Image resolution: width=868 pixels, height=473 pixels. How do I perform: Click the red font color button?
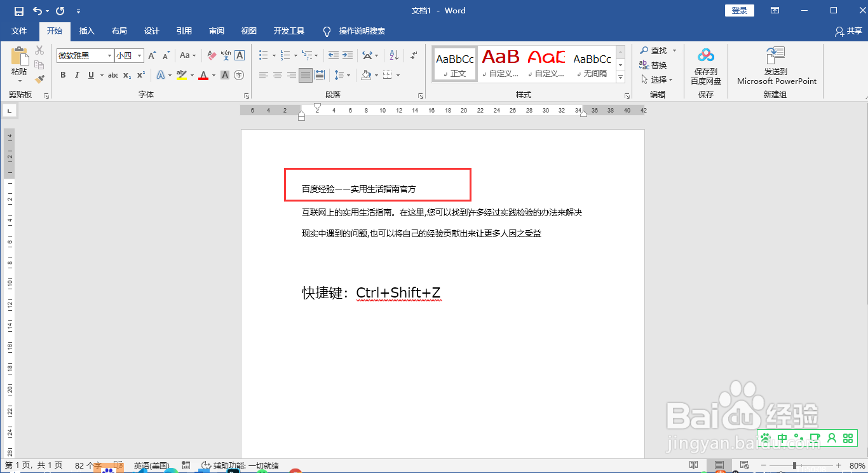[203, 75]
